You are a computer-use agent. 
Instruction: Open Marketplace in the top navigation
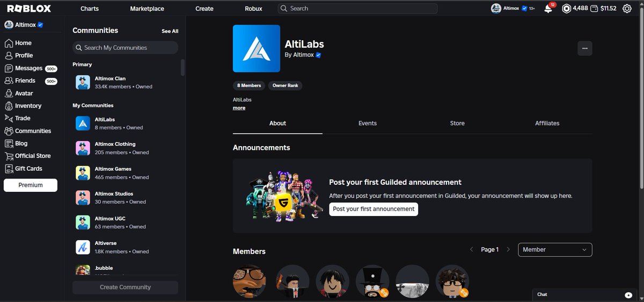[147, 9]
